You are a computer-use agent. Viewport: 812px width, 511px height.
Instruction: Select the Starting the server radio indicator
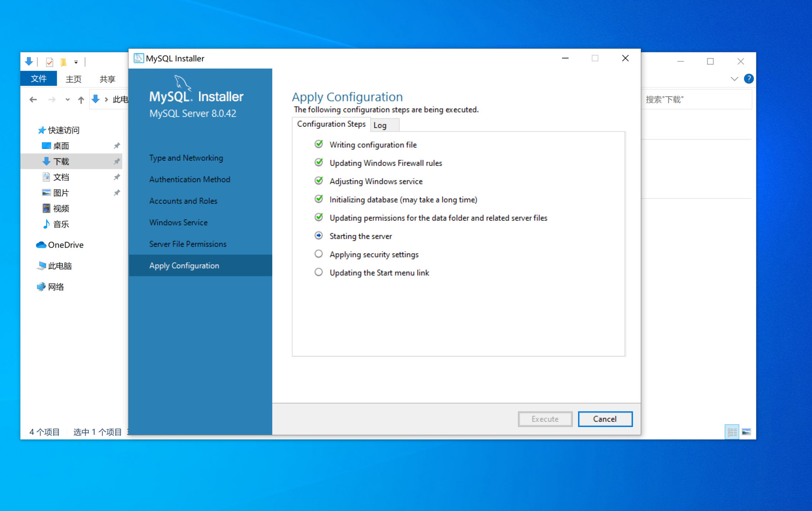319,235
